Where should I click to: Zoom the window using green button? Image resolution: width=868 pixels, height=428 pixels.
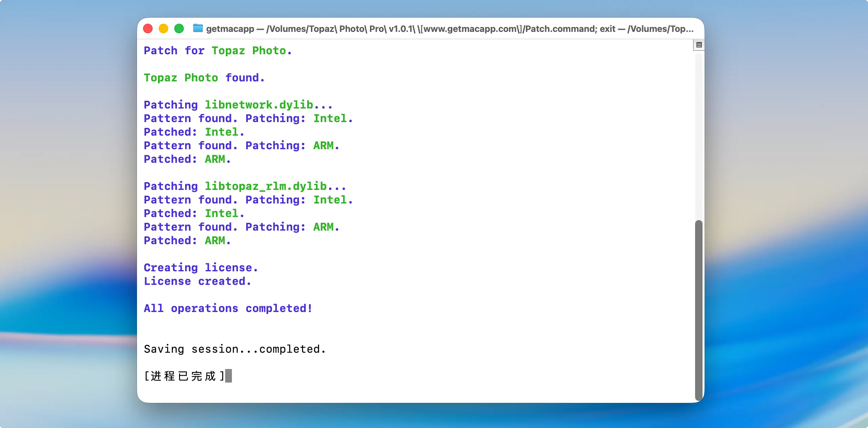pyautogui.click(x=179, y=28)
